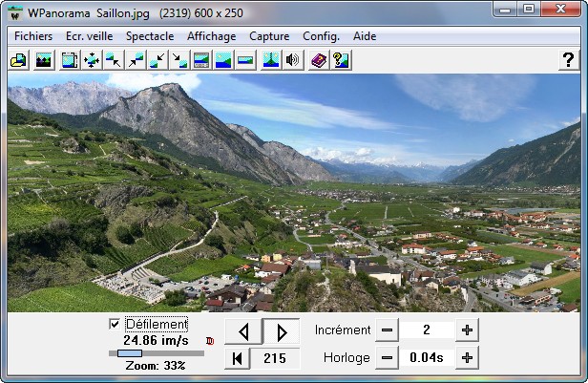Increase Horloge with the plus button
588x383 pixels.
467,358
